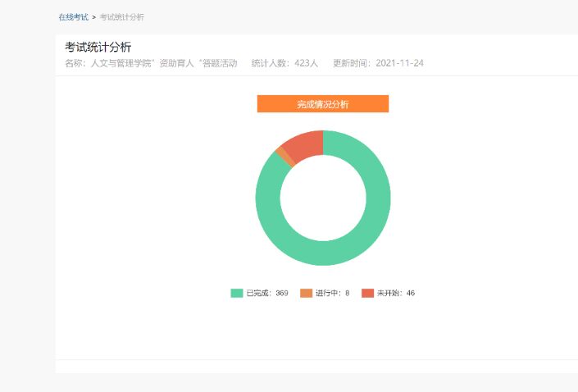The width and height of the screenshot is (578, 392).
Task: Click the breadcrumb separator arrow
Action: point(93,17)
